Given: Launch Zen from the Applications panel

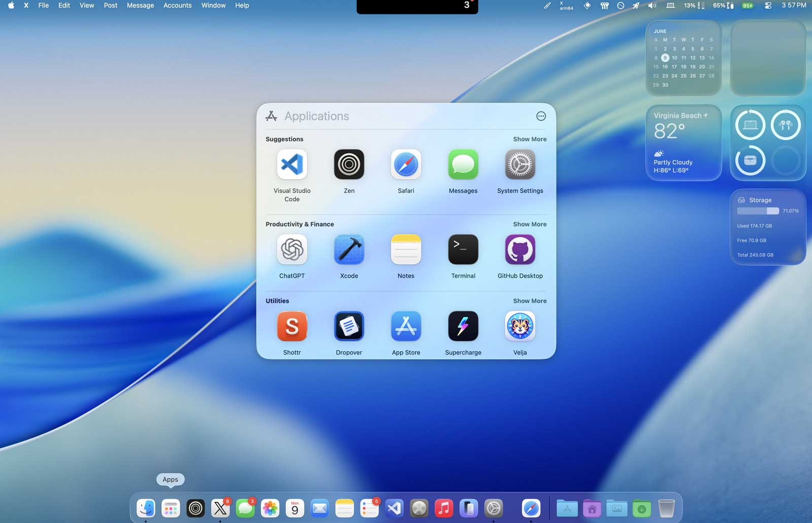Looking at the screenshot, I should [349, 165].
